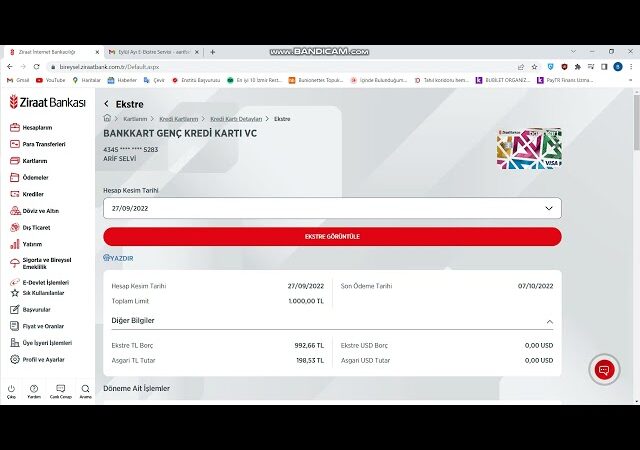Click the Çıkış power icon

pos(11,389)
